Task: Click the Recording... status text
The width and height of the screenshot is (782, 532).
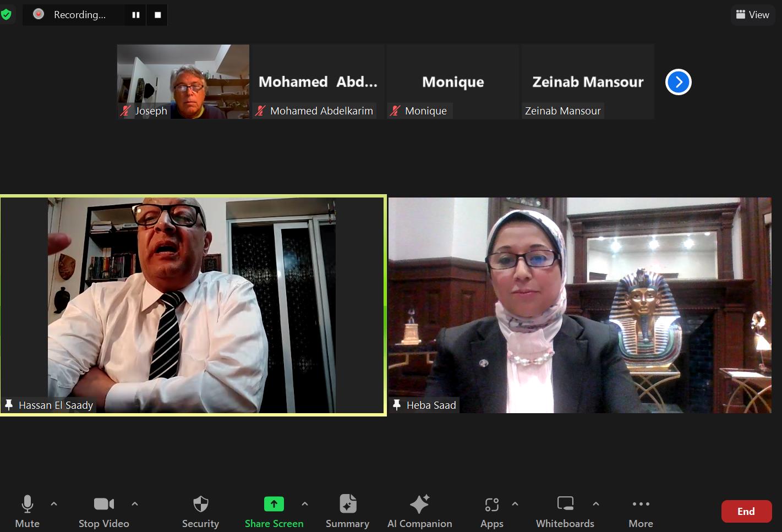Action: click(80, 15)
